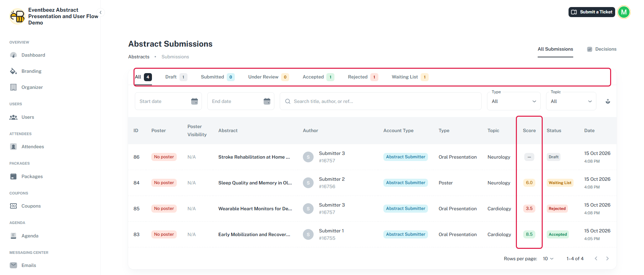The image size is (644, 275).
Task: Click the Submit a Ticket button
Action: [592, 12]
